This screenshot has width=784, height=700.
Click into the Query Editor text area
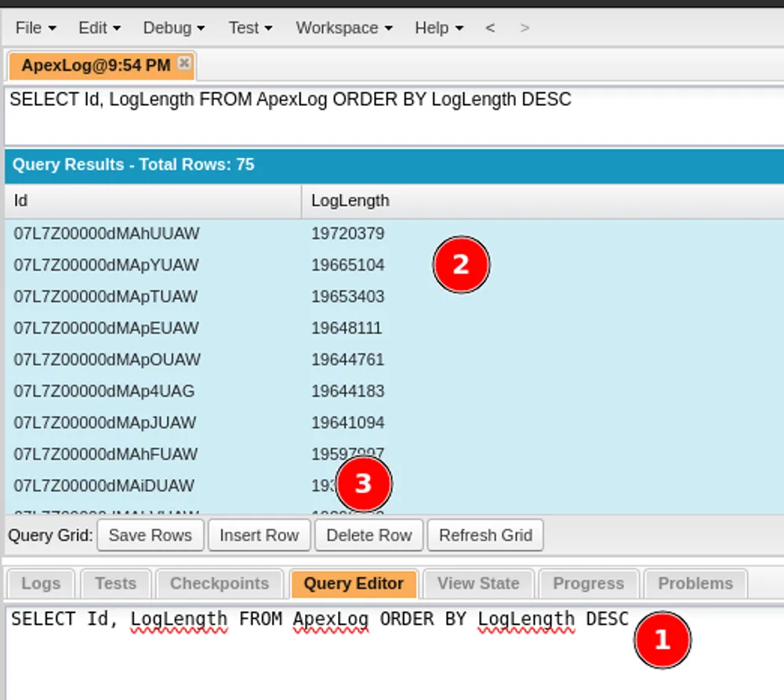[x=394, y=652]
